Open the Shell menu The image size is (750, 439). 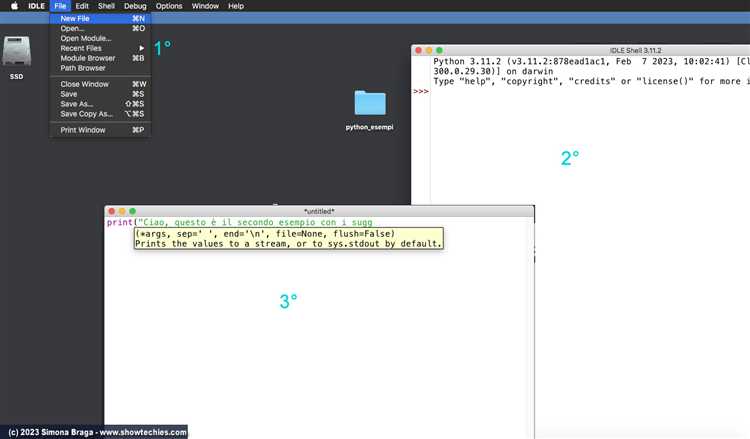(106, 6)
